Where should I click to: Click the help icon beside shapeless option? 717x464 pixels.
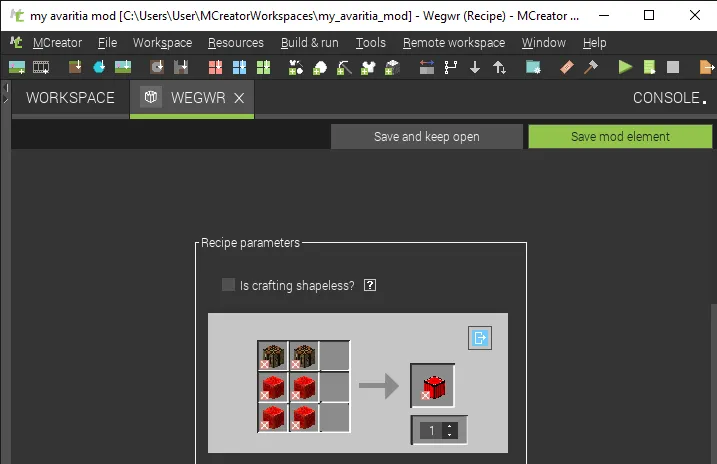[370, 285]
